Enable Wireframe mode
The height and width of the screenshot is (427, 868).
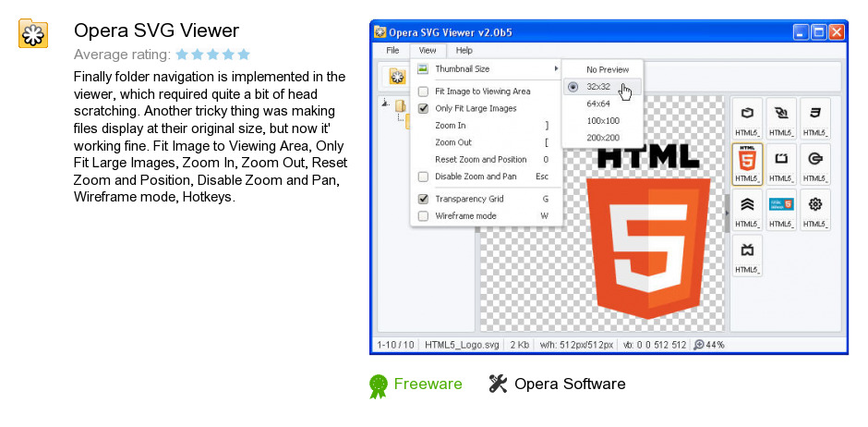pos(423,216)
